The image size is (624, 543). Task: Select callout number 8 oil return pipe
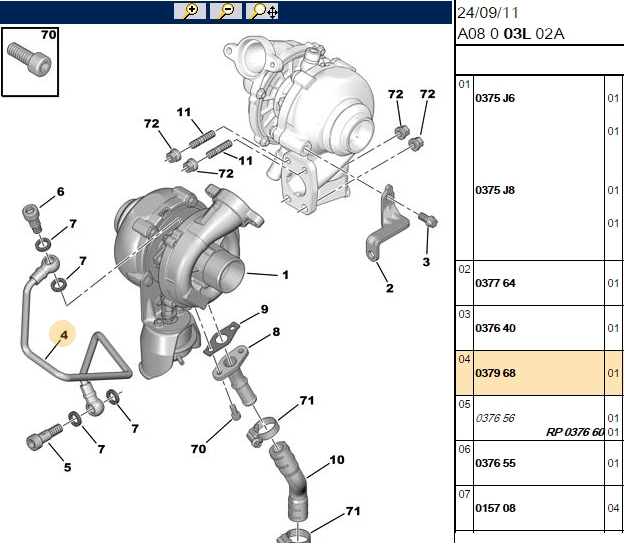(276, 332)
